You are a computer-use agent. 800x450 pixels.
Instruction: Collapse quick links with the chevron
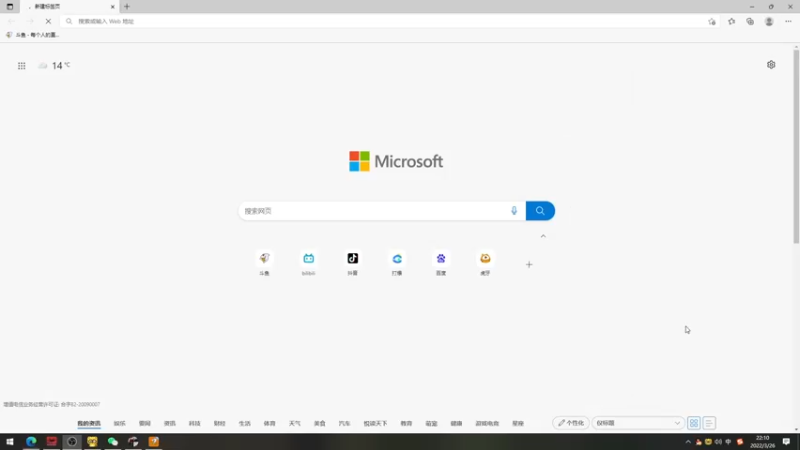click(543, 236)
